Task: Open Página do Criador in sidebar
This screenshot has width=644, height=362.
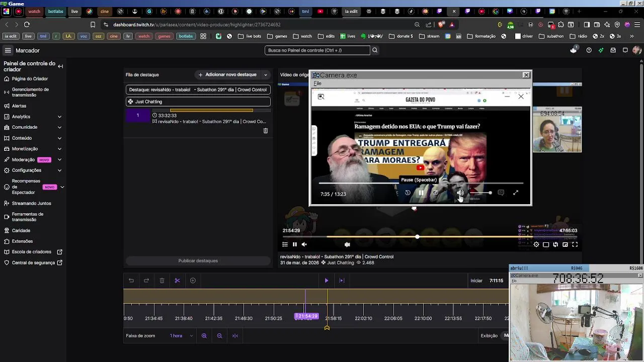Action: click(30, 79)
